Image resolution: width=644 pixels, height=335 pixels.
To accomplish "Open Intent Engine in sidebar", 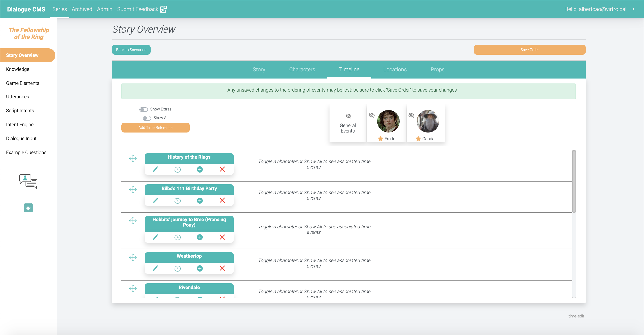I will [x=20, y=125].
